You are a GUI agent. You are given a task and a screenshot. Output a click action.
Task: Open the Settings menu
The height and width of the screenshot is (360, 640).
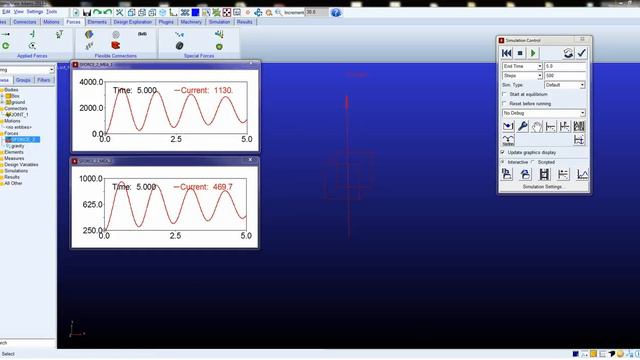tap(35, 12)
